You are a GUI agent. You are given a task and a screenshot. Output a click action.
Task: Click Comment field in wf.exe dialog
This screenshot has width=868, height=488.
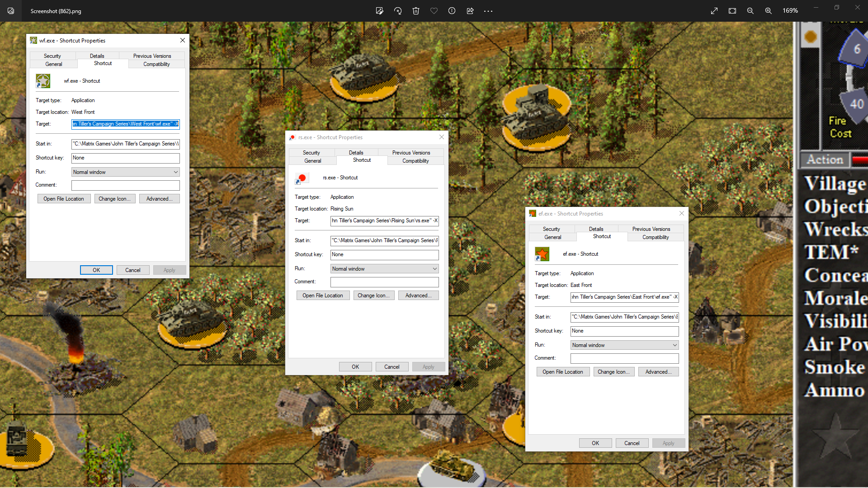click(126, 185)
